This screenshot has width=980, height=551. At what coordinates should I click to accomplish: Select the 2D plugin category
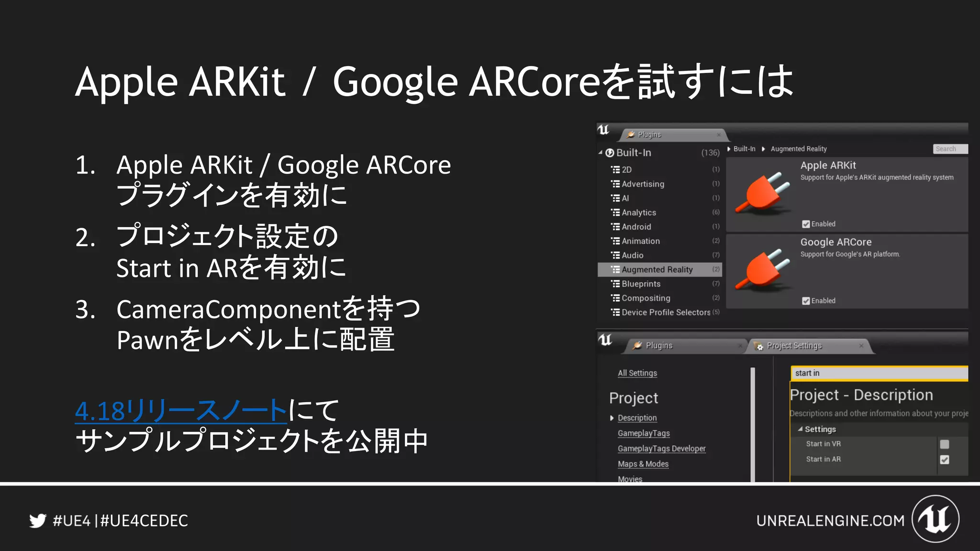pos(659,169)
